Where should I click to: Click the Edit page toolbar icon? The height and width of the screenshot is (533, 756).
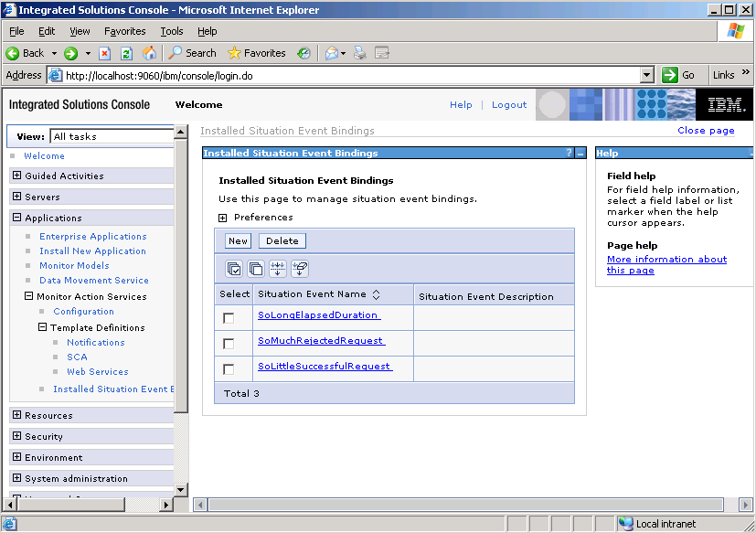[x=382, y=53]
